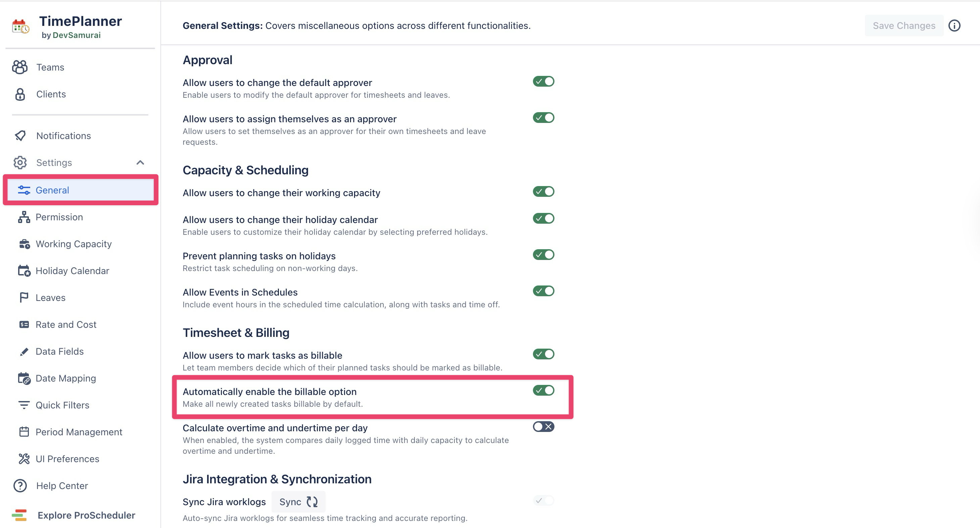Click Jira Integration & Synchronization heading
The height and width of the screenshot is (528, 980).
[277, 479]
